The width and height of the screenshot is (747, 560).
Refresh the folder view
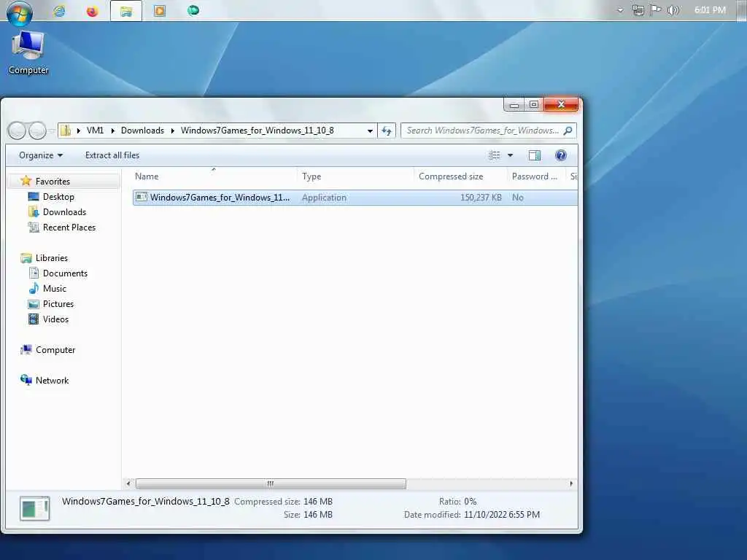[x=387, y=131]
